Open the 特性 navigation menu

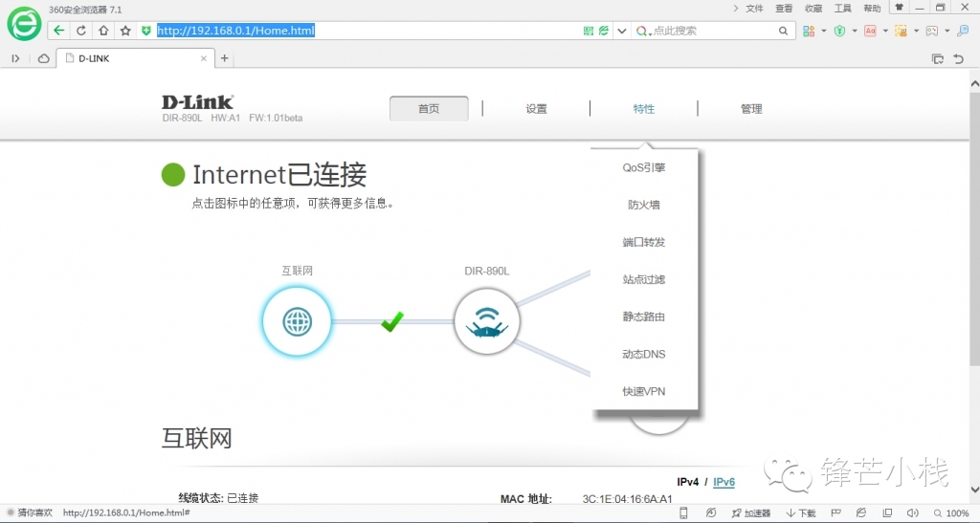pyautogui.click(x=644, y=109)
